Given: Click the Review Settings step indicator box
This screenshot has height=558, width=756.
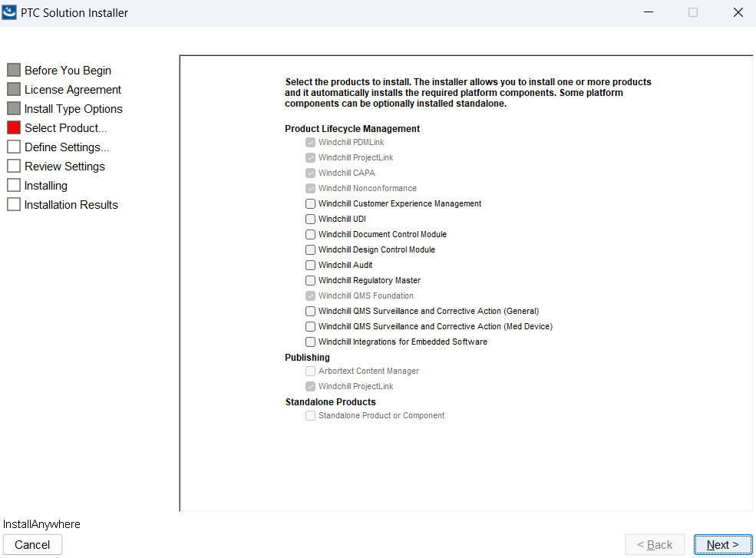Looking at the screenshot, I should [14, 166].
